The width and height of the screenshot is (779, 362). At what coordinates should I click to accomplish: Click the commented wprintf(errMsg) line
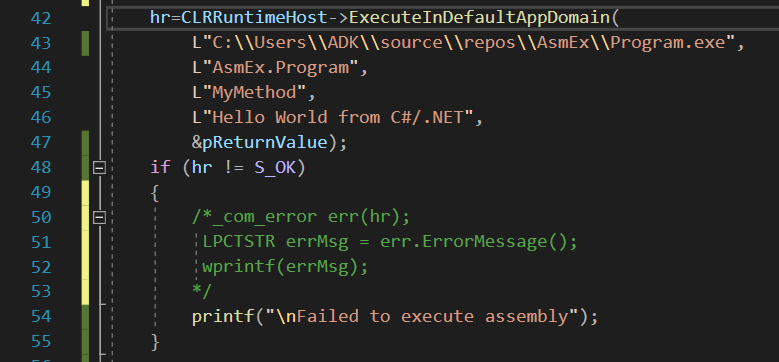click(285, 267)
